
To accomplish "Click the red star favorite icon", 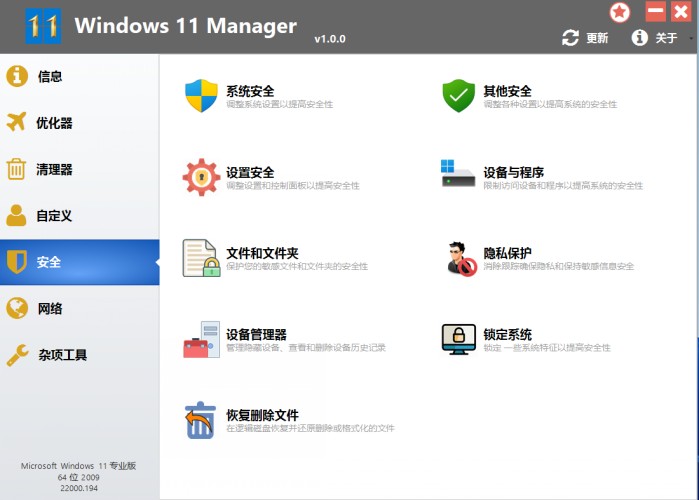I will (620, 12).
